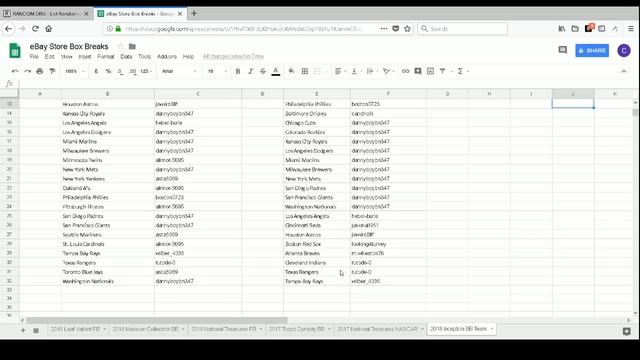Insert a link

click(405, 71)
